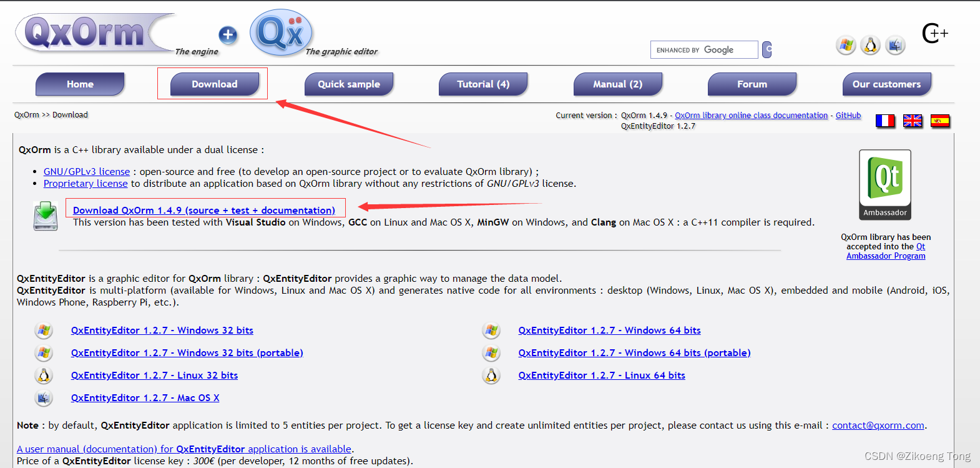The height and width of the screenshot is (468, 980).
Task: Click the Windows platform icon in header
Action: (x=846, y=45)
